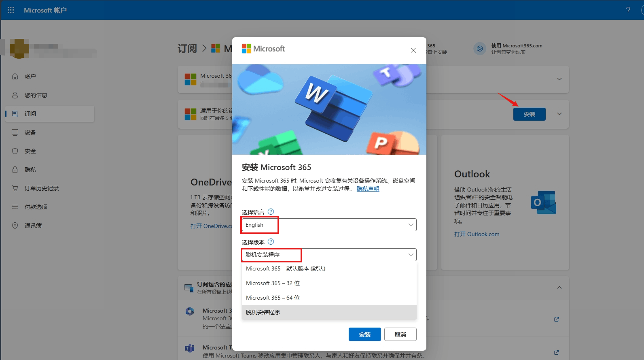The image size is (644, 360).
Task: Click the location icon beside 通讯簿
Action: [x=15, y=226]
